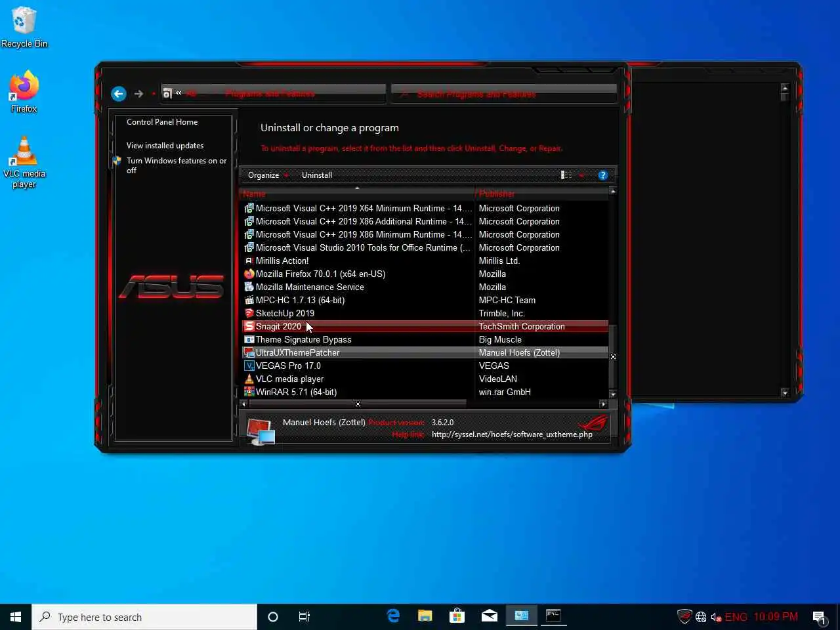Go back with the blue arrow
Image resolution: width=840 pixels, height=630 pixels.
[x=118, y=94]
